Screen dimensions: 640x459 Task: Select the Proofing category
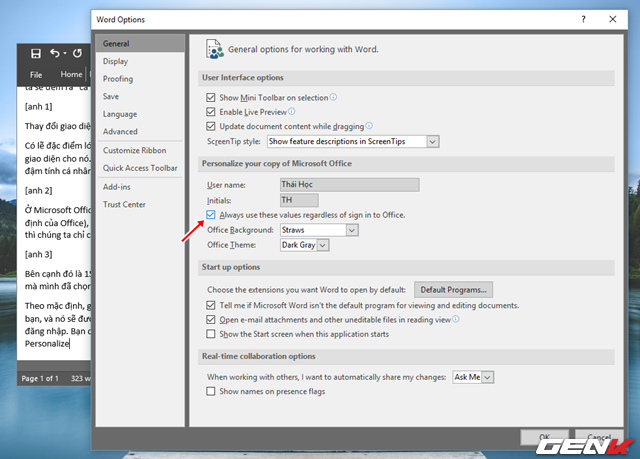[117, 79]
